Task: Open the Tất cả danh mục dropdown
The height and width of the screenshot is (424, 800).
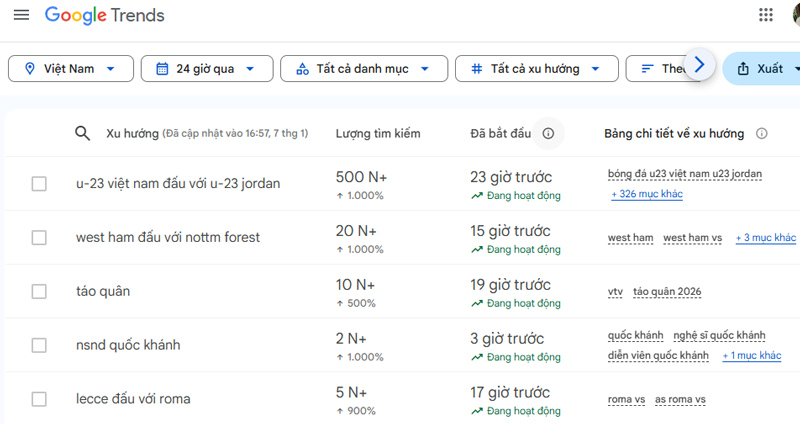Action: coord(364,68)
